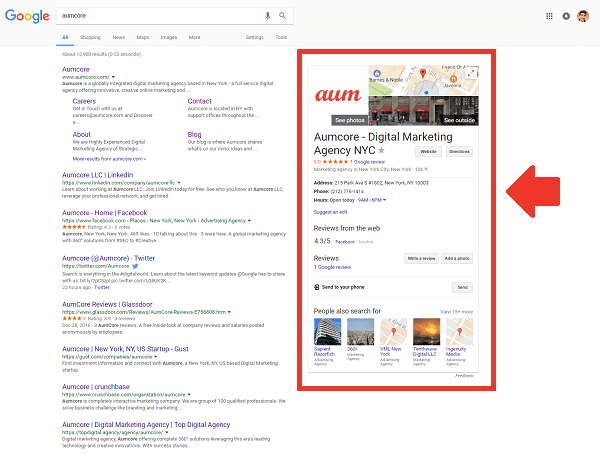
Task: Click Send to your phone icon
Action: (x=316, y=287)
